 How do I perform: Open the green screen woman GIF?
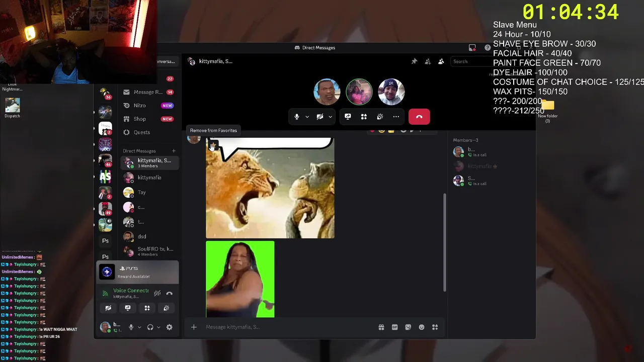(240, 279)
